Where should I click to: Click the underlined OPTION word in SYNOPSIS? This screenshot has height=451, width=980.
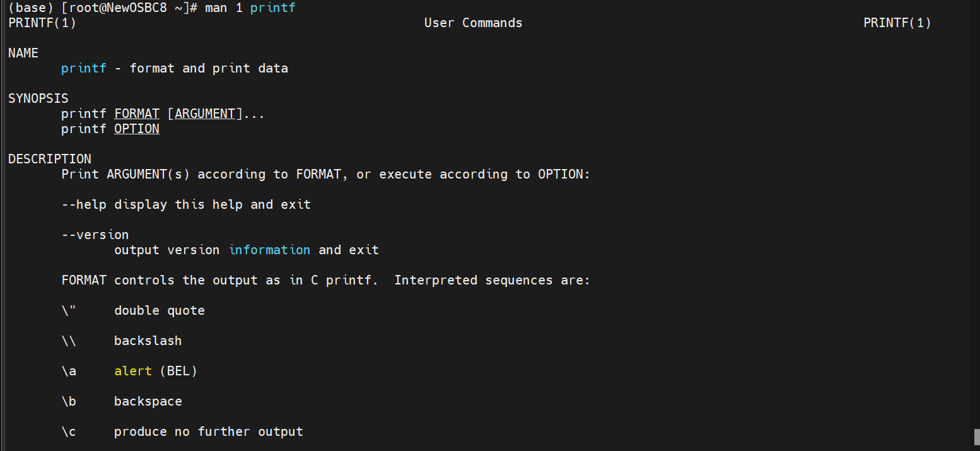tap(137, 129)
